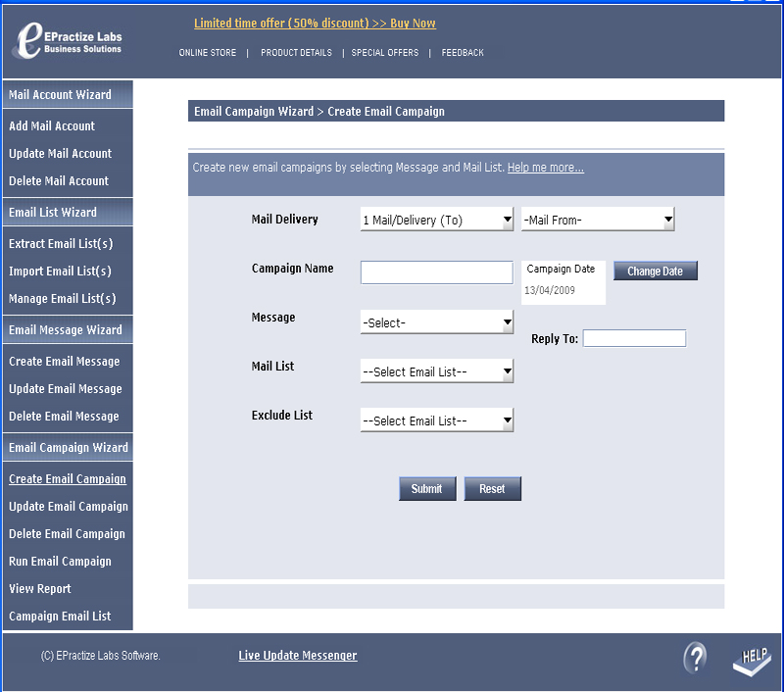
Task: Open Extract Email List(s)
Action: pos(61,243)
